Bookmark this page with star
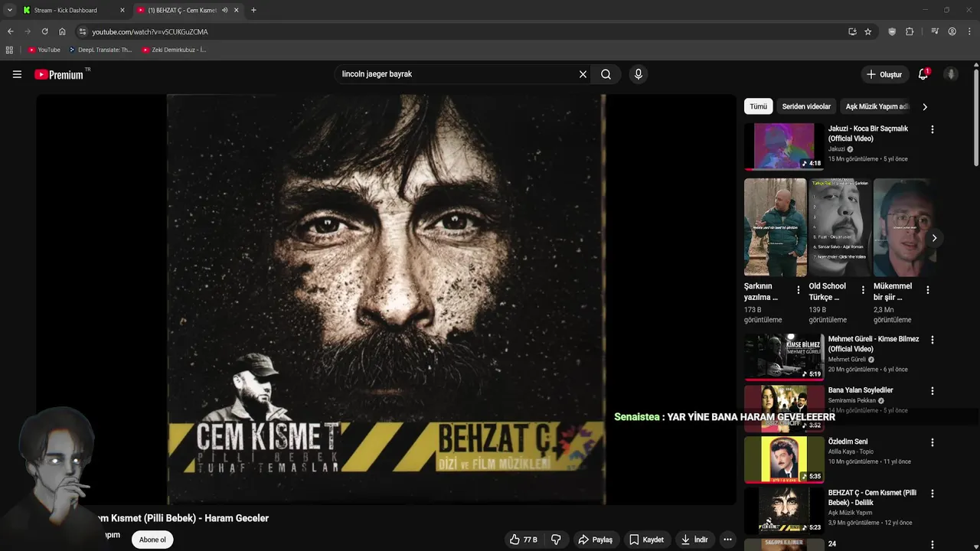Screen dimensions: 980x551 867,31
